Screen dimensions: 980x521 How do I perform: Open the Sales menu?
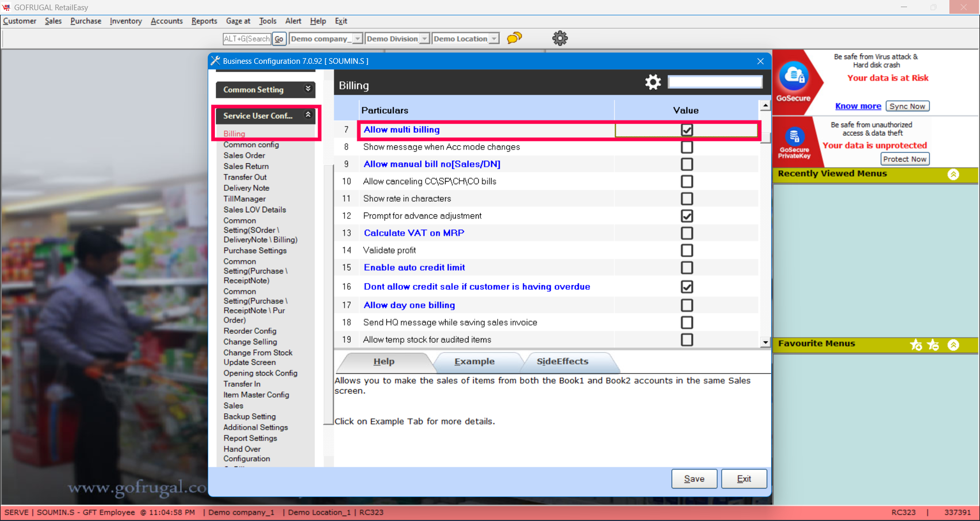coord(53,21)
